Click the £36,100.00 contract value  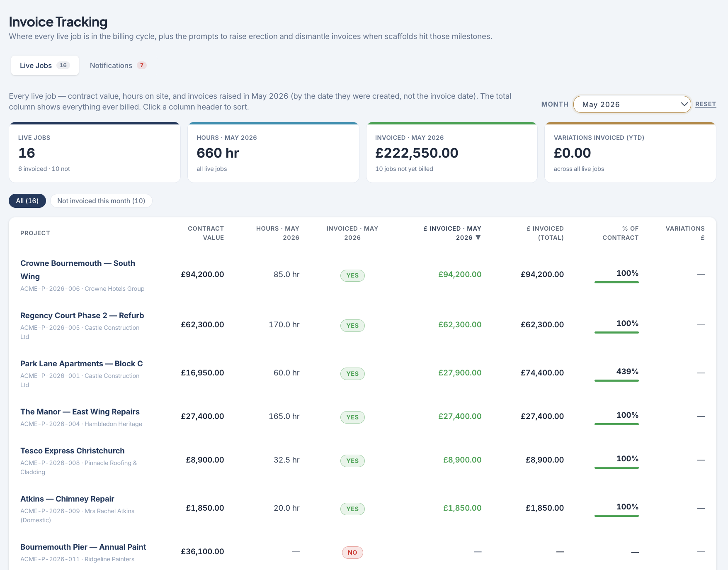[x=202, y=552]
